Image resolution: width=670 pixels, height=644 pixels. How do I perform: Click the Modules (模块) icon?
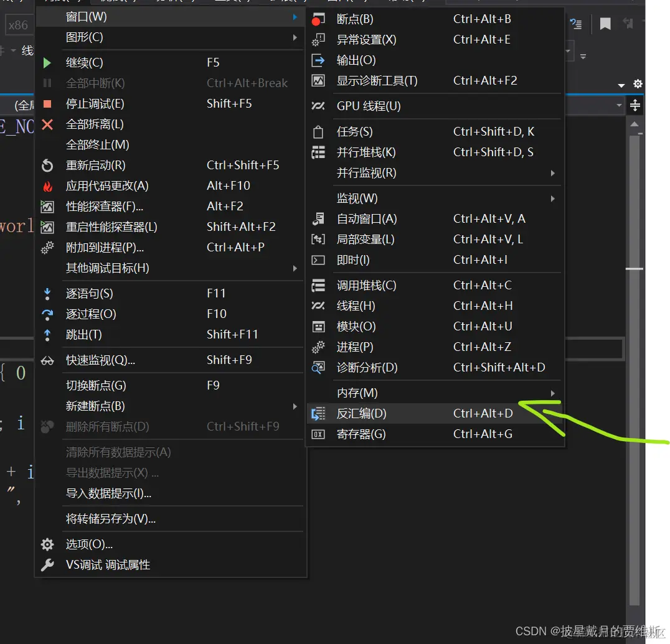pos(318,327)
